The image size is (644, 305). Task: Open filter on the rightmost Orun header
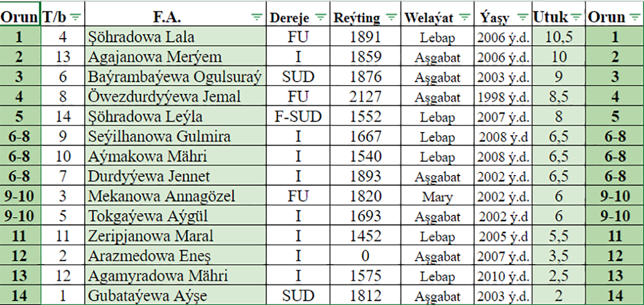[x=634, y=18]
